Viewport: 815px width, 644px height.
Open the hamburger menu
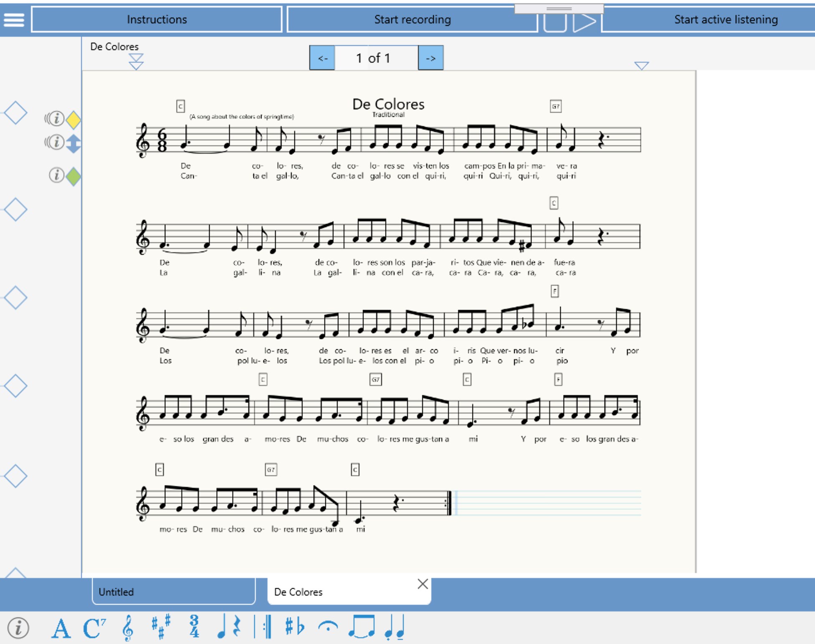[x=14, y=19]
